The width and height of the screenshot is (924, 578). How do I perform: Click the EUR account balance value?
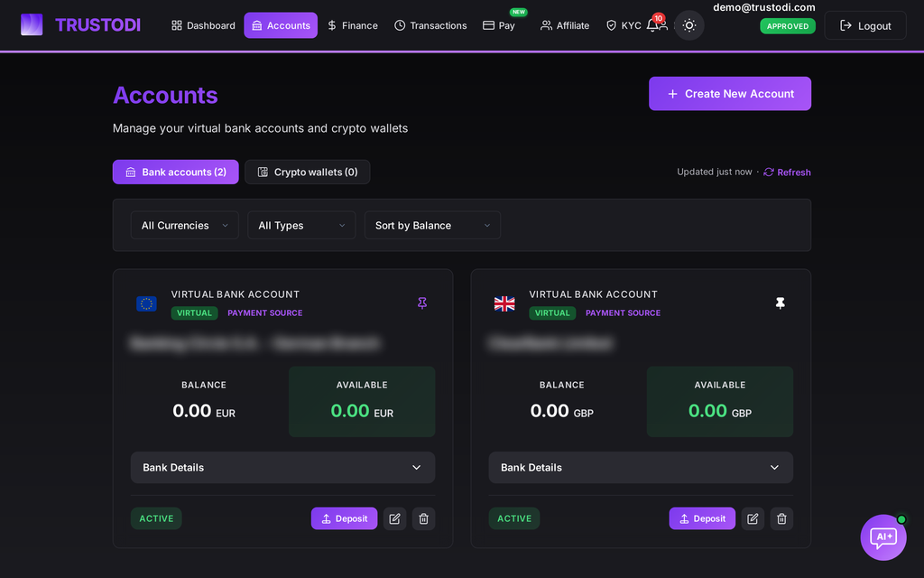[x=203, y=411]
